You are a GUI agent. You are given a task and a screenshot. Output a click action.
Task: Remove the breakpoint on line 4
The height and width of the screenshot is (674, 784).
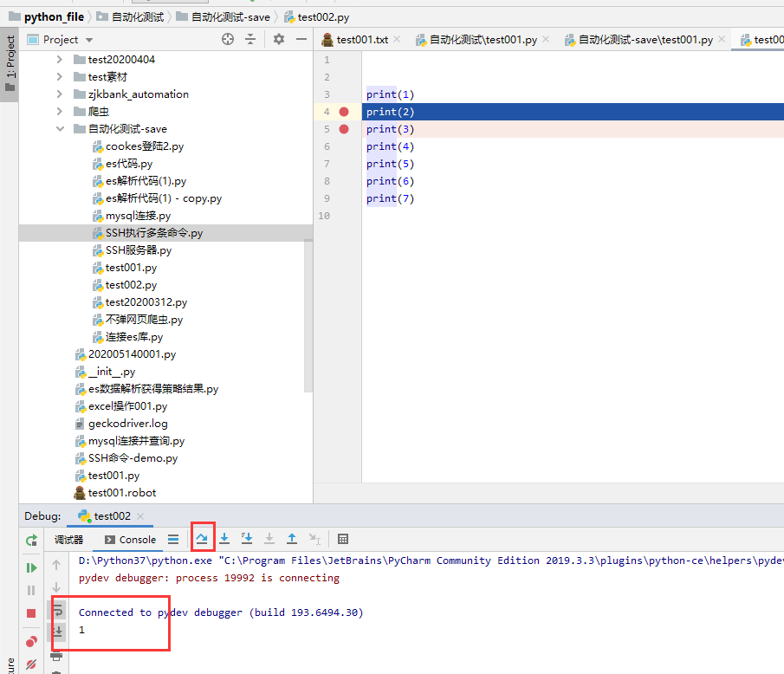click(344, 112)
